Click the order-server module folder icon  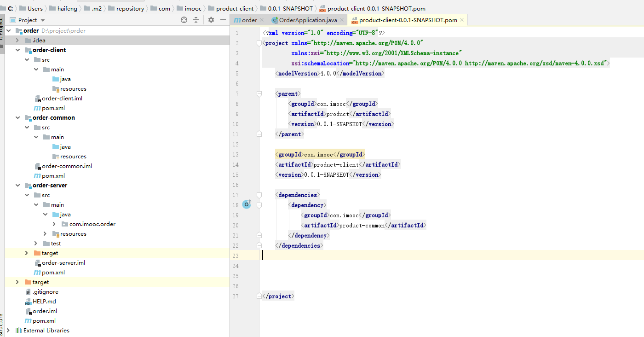[x=28, y=186]
